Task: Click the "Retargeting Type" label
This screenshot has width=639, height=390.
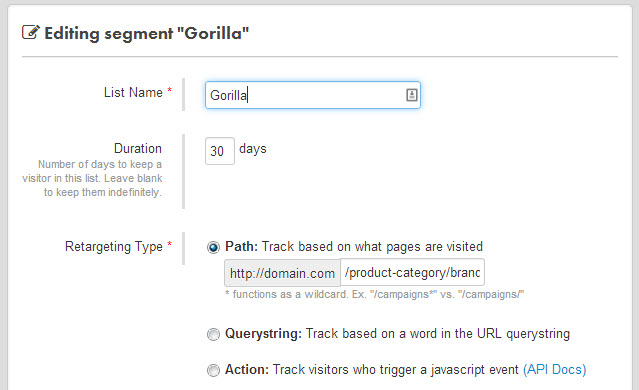Action: pyautogui.click(x=114, y=247)
